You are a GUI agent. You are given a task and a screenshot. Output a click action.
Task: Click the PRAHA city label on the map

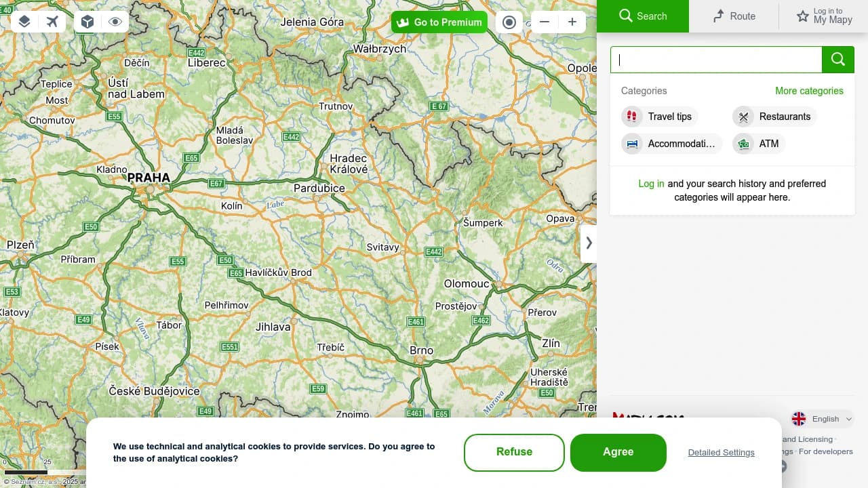pos(149,178)
